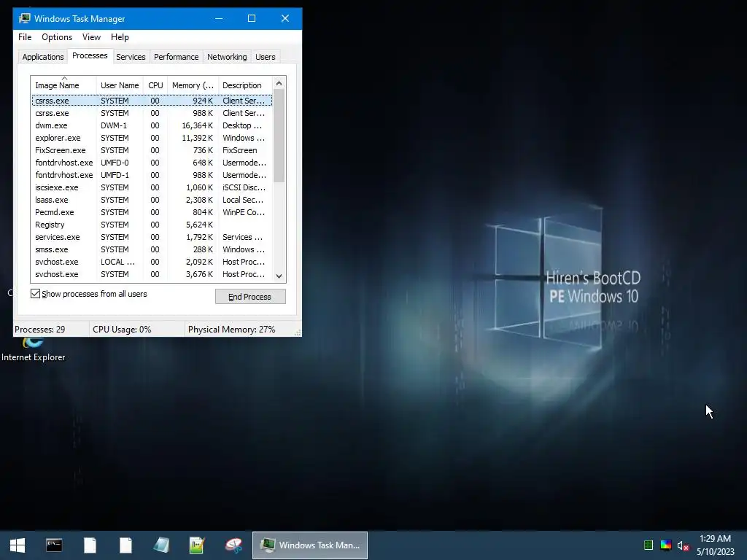Viewport: 747px width, 560px height.
Task: Launch Command Prompt from the taskbar
Action: coord(54,545)
